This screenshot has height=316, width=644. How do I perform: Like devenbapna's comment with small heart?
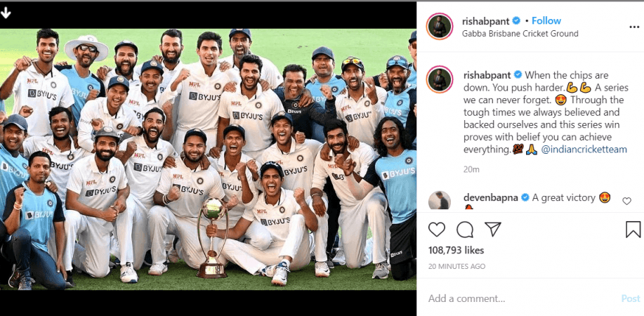tap(626, 201)
